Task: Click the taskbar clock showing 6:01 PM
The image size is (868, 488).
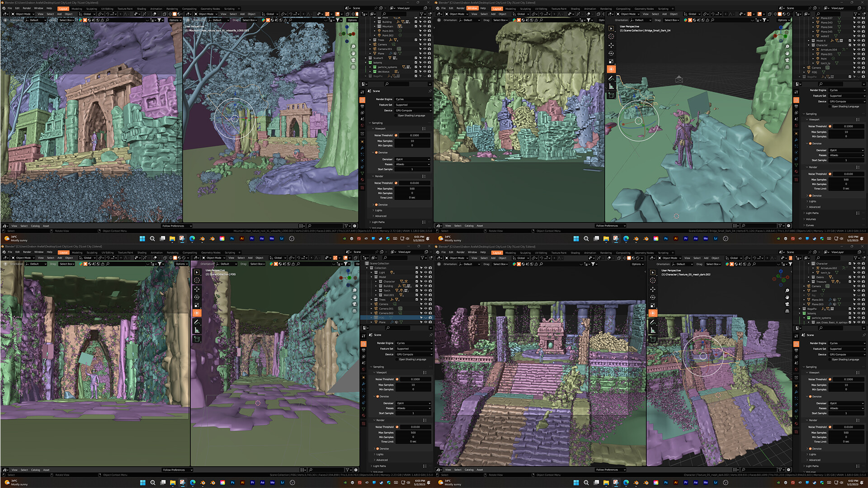Action: [419, 239]
